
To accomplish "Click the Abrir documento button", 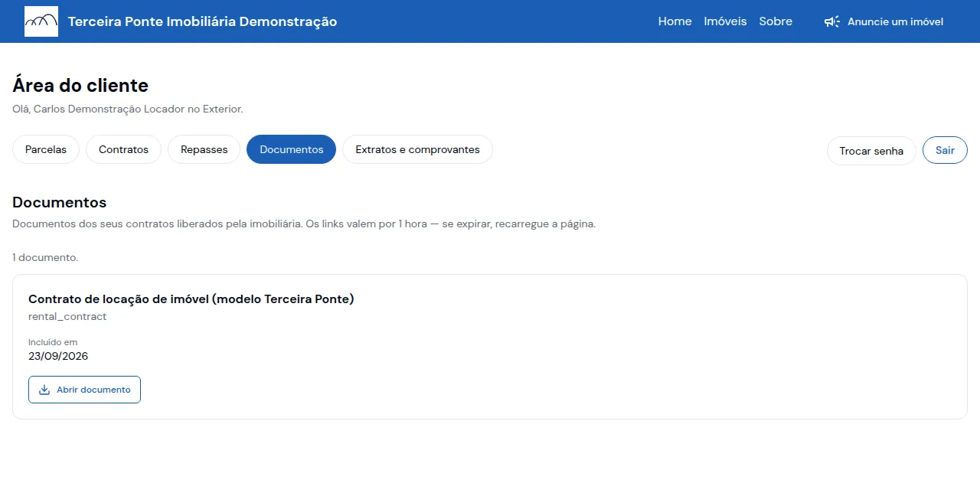I will point(84,390).
